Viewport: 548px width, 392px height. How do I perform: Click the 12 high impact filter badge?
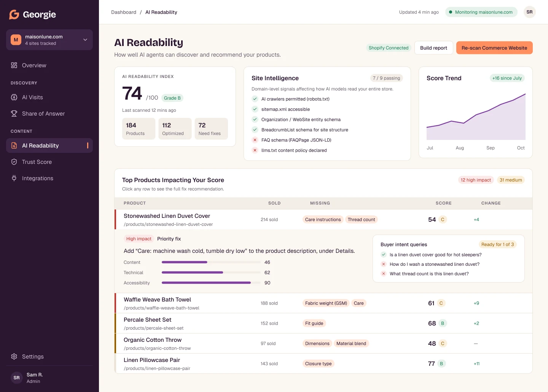coord(476,180)
